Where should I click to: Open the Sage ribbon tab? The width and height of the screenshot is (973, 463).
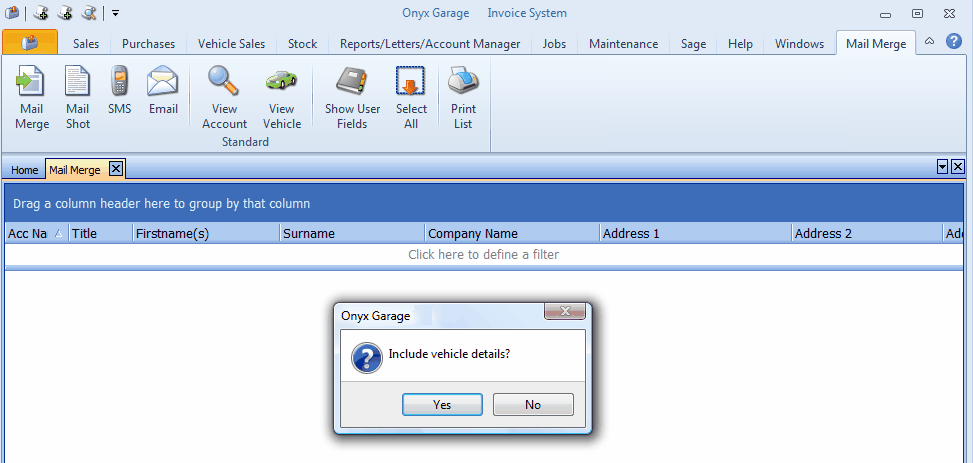(693, 43)
